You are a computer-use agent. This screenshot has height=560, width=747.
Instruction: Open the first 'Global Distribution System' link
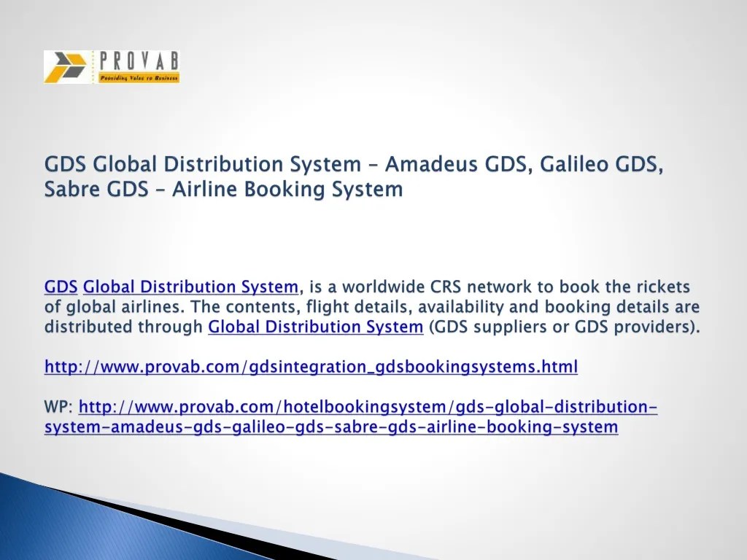coord(190,287)
